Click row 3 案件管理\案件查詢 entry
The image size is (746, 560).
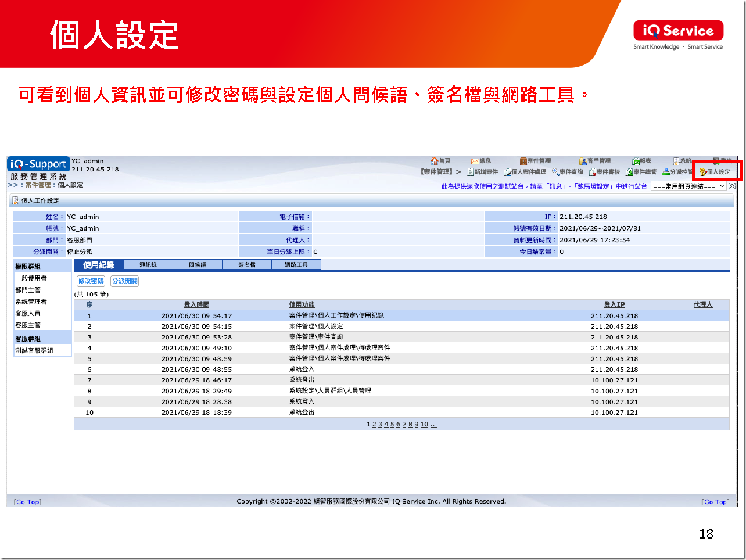pos(316,337)
